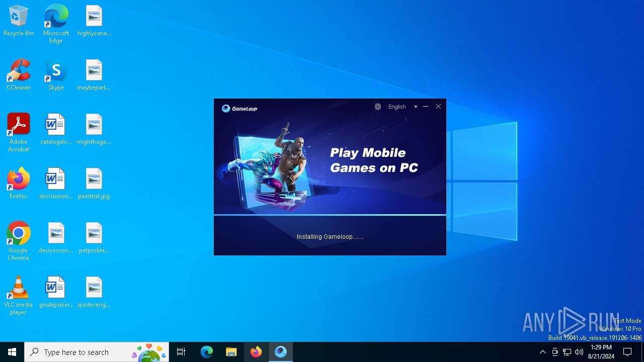Open the clock and date flyout
The image size is (644, 362).
coord(601,352)
